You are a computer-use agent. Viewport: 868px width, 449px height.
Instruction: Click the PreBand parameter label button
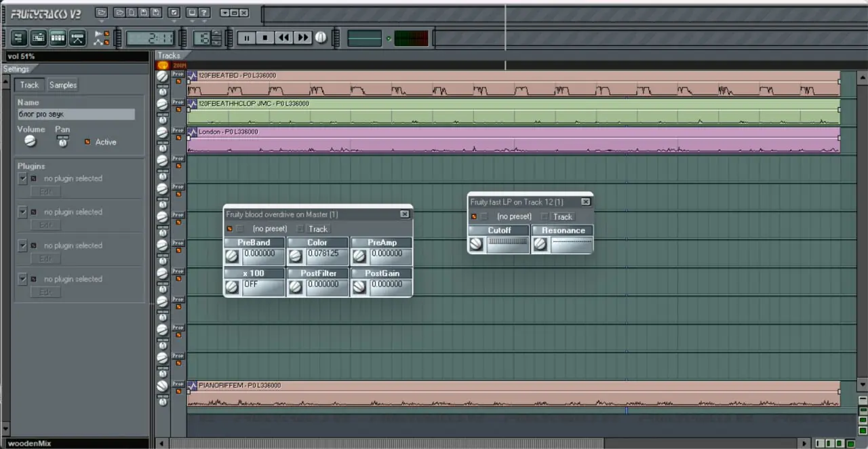pyautogui.click(x=254, y=242)
